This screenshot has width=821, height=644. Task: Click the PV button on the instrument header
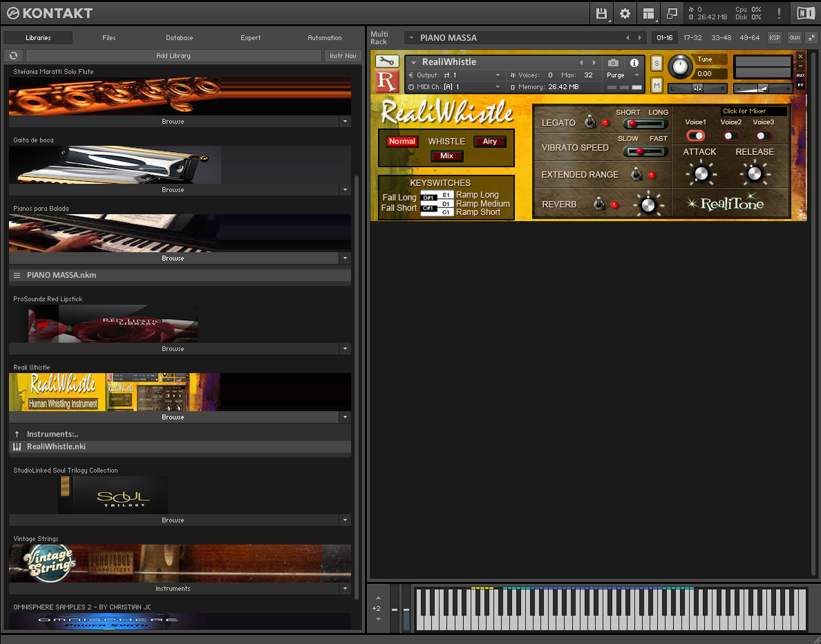pos(800,85)
